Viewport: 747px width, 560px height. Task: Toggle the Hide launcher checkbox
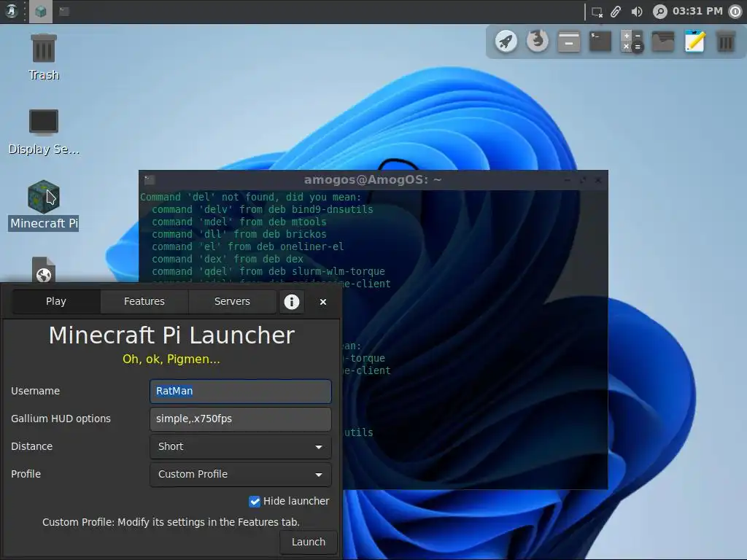255,502
